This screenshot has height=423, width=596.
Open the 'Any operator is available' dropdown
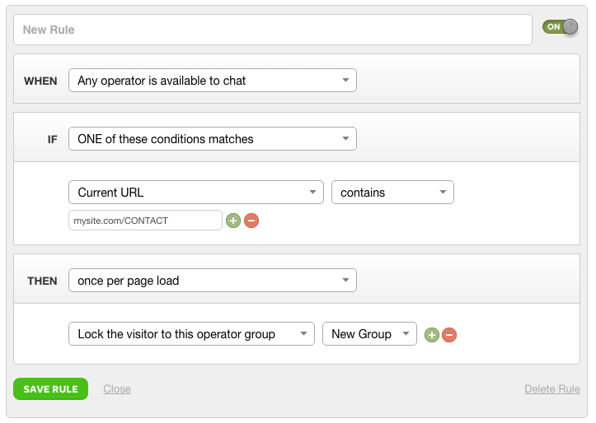pos(212,80)
